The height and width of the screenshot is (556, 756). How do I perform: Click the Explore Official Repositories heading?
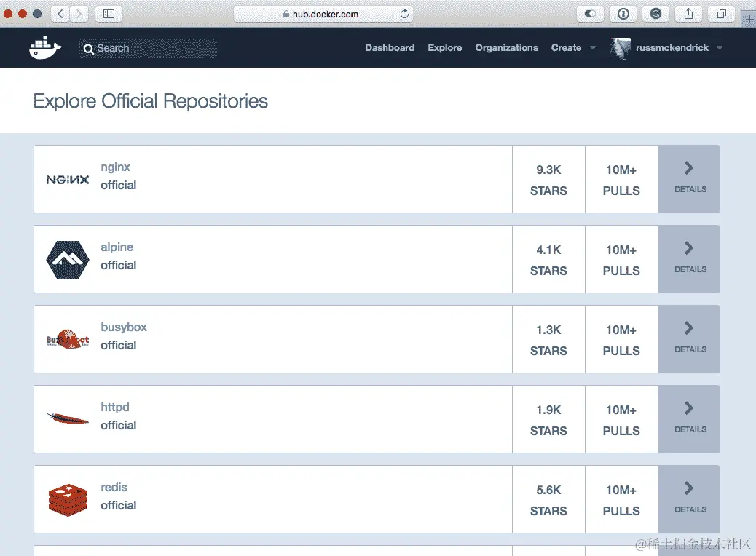coord(151,101)
